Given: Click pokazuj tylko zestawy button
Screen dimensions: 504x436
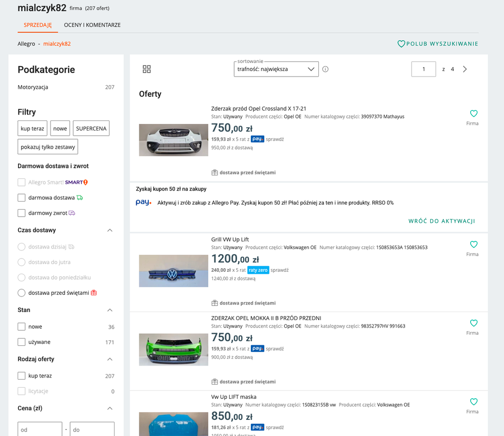Looking at the screenshot, I should 48,147.
